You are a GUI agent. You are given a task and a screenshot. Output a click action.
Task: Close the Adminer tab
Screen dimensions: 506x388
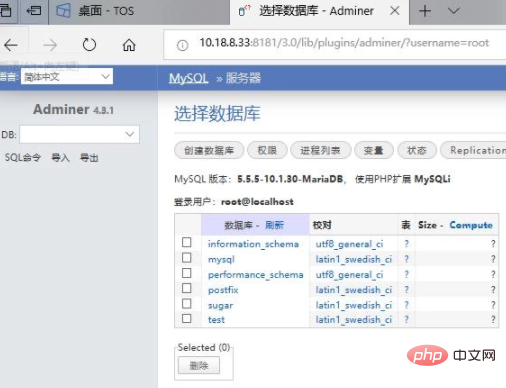click(x=395, y=11)
